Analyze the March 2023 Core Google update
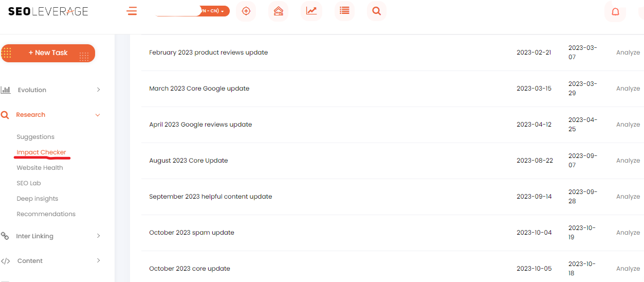Viewport: 644px width, 282px height. pos(628,89)
